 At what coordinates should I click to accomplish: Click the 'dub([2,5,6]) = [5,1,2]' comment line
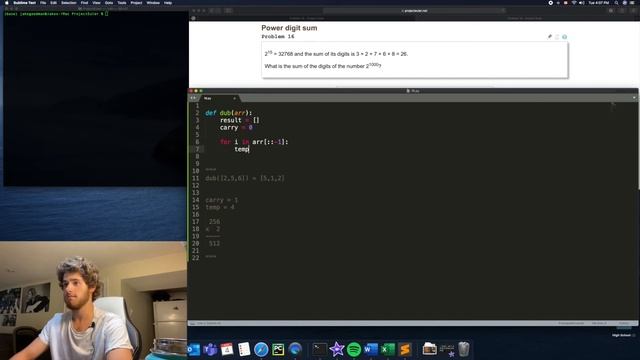[x=245, y=178]
